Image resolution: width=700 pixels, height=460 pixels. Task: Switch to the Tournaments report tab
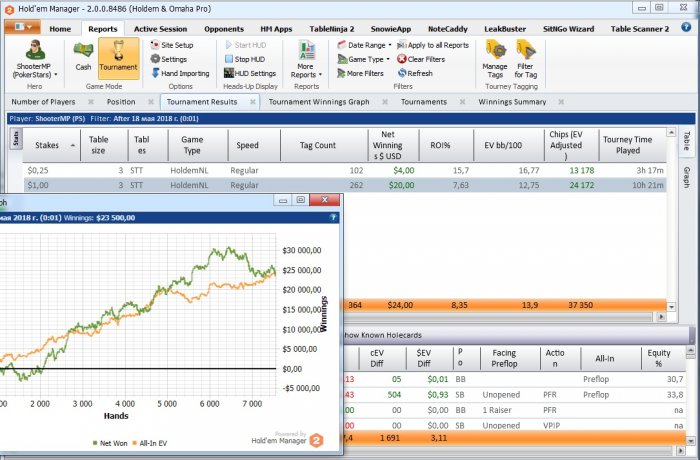pyautogui.click(x=424, y=102)
